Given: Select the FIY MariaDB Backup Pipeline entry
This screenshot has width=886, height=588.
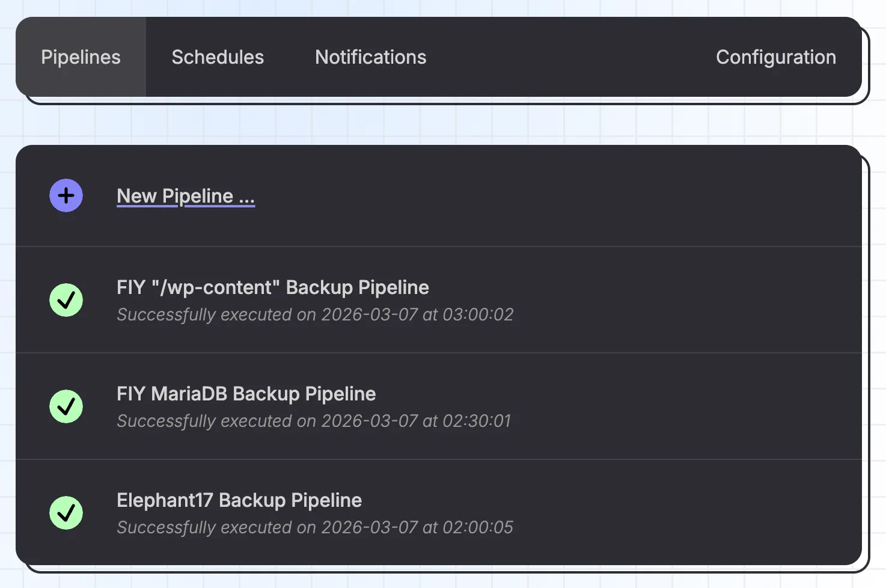Looking at the screenshot, I should coord(246,394).
